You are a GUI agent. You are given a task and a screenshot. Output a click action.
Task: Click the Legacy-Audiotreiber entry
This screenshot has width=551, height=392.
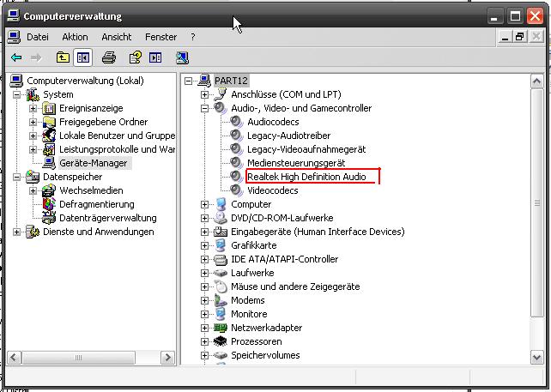pyautogui.click(x=288, y=136)
